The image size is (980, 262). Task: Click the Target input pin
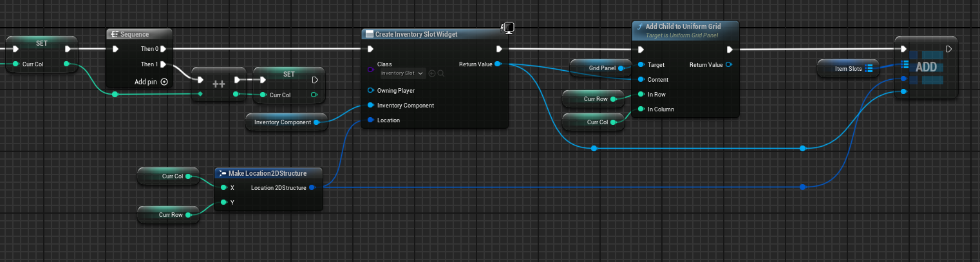(641, 65)
